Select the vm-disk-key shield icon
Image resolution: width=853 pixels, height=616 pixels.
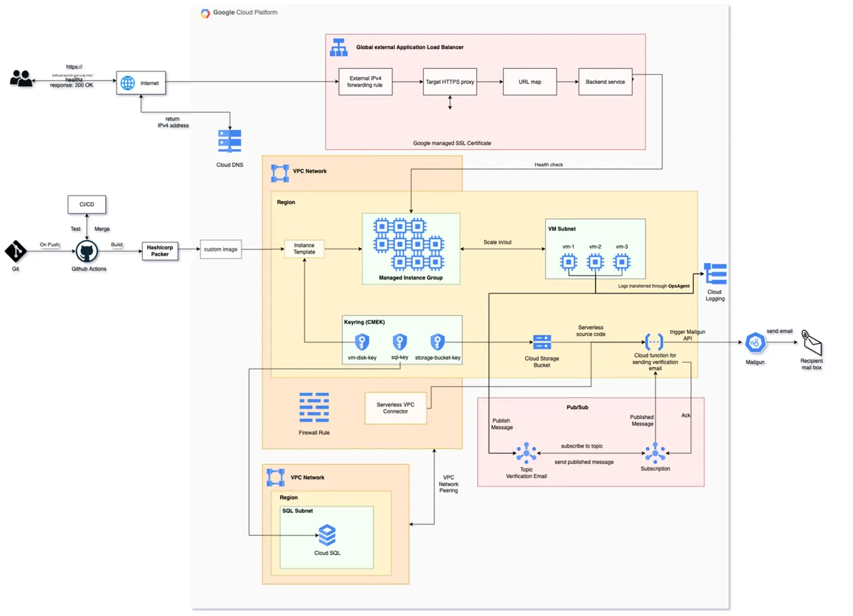(362, 342)
